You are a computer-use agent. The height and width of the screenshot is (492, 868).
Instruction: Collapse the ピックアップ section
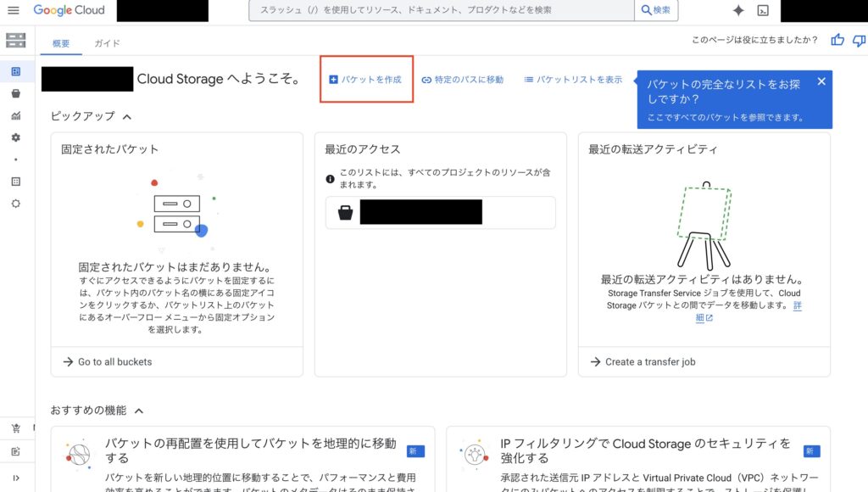click(127, 116)
